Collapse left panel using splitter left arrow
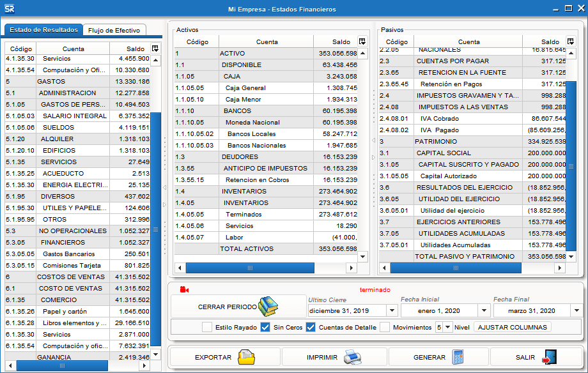Viewport: 588px width, 373px height. 164,187
